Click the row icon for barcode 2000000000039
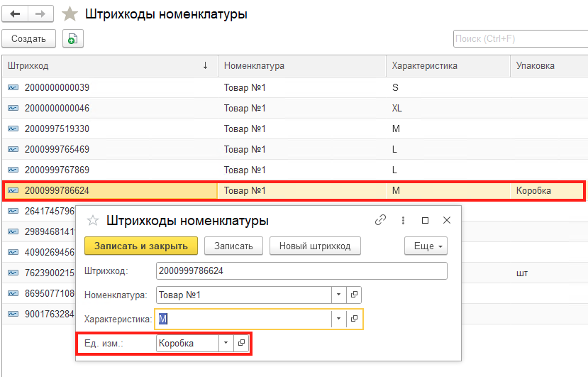The width and height of the screenshot is (588, 377). (13, 87)
